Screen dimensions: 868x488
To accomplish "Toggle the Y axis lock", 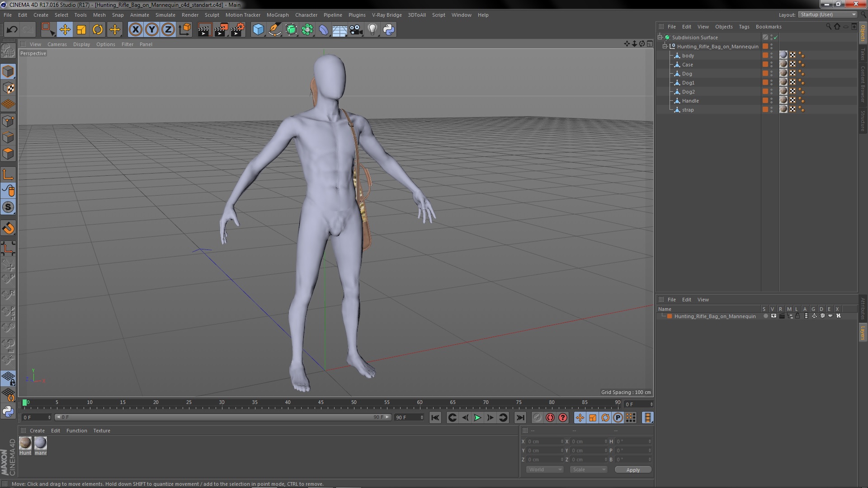I will point(152,30).
